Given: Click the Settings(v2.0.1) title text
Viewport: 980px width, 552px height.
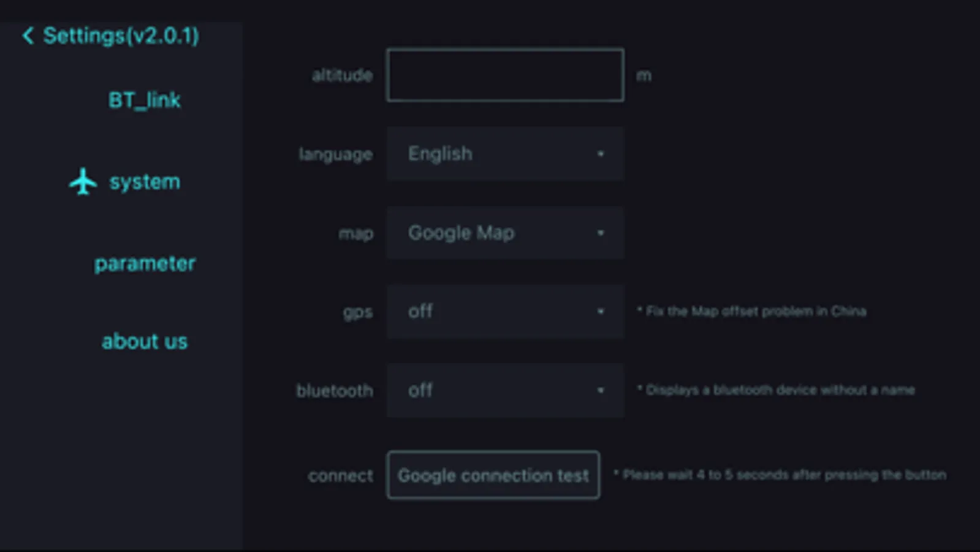Looking at the screenshot, I should [x=121, y=36].
